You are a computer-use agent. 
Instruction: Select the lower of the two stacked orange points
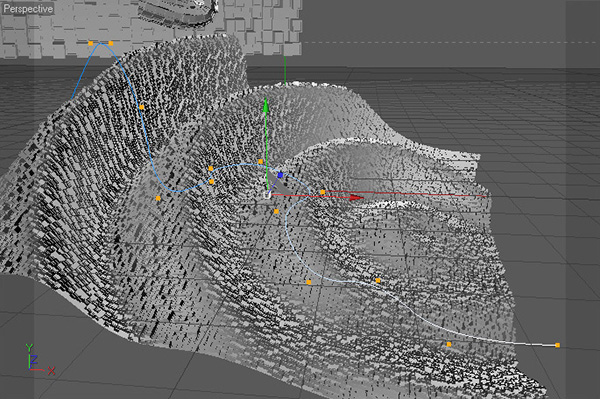click(212, 182)
